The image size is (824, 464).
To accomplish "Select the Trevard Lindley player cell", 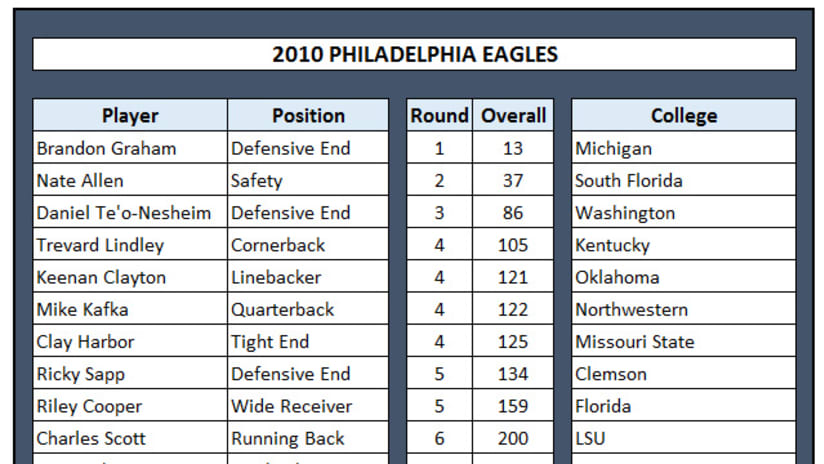I will tap(130, 245).
